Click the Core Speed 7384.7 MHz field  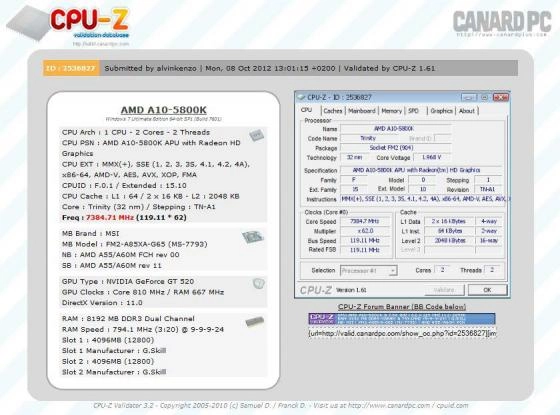coord(365,221)
